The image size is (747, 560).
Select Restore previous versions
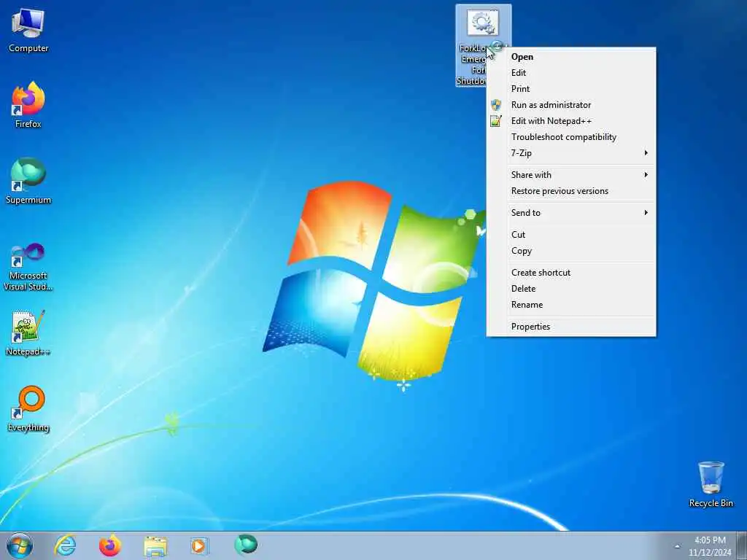tap(571, 191)
